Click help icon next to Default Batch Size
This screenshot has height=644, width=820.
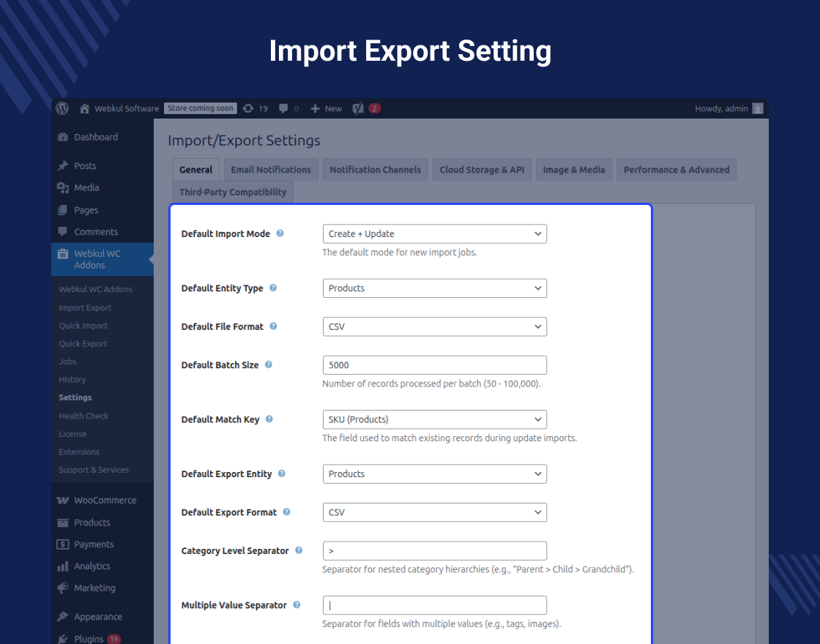pyautogui.click(x=268, y=365)
